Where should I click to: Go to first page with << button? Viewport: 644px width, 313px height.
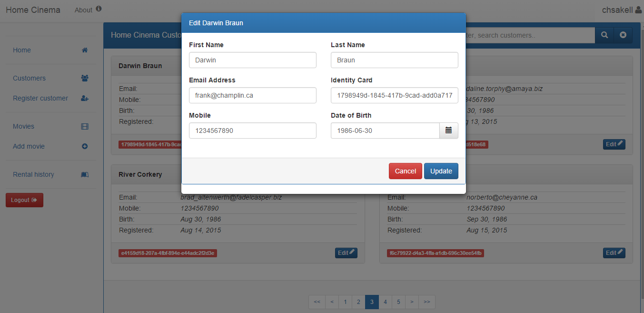click(x=317, y=302)
